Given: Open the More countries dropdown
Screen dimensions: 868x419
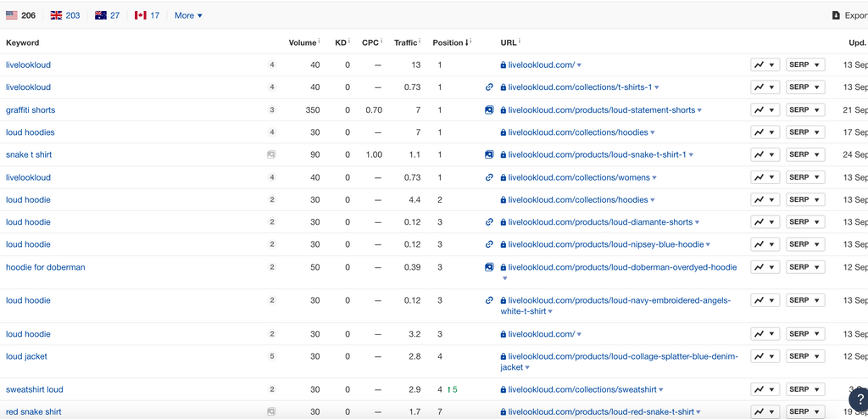Looking at the screenshot, I should click(188, 15).
